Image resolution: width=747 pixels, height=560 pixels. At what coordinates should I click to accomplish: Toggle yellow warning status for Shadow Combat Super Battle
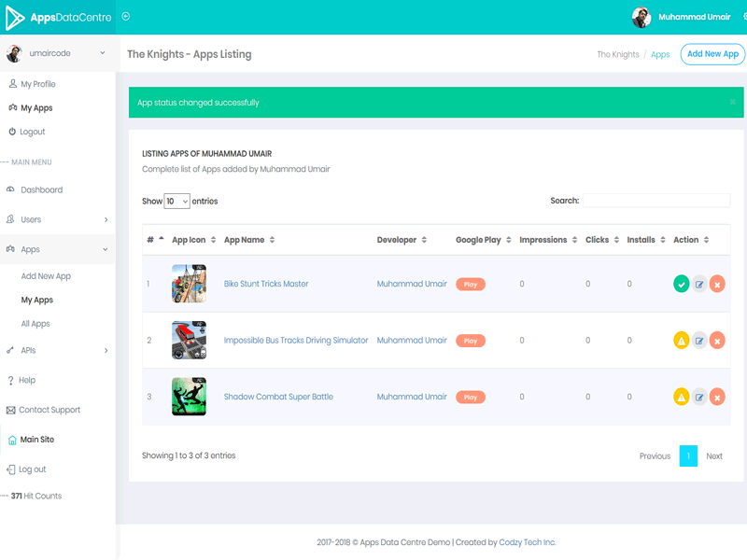coord(681,398)
